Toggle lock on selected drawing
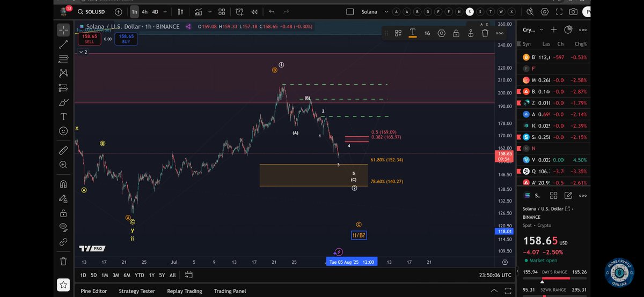This screenshot has height=297, width=644. [456, 33]
